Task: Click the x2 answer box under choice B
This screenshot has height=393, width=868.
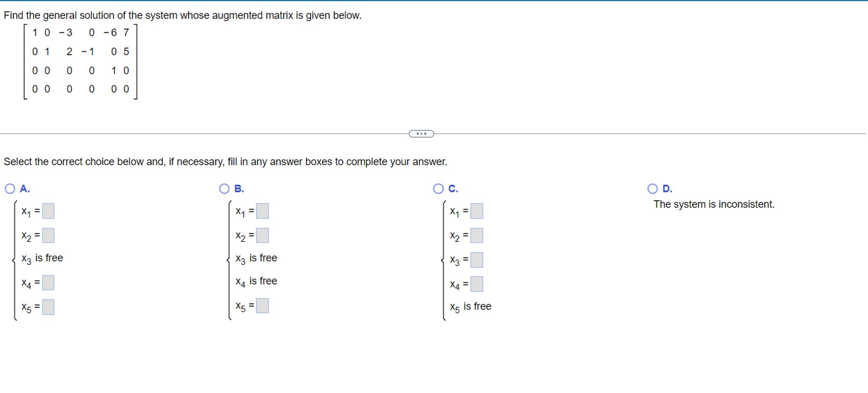Action: tap(263, 234)
